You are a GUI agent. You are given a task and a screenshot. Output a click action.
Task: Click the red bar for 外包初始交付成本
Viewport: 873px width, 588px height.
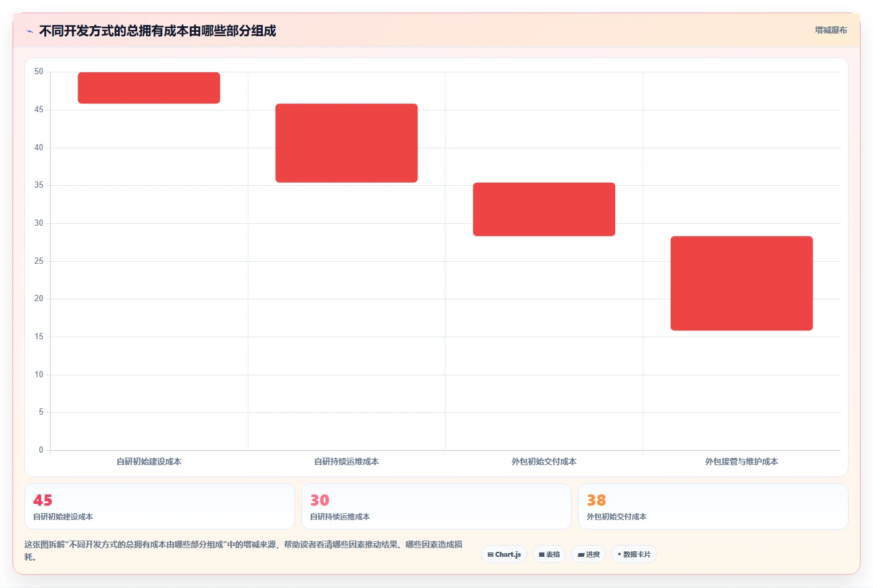pos(544,210)
